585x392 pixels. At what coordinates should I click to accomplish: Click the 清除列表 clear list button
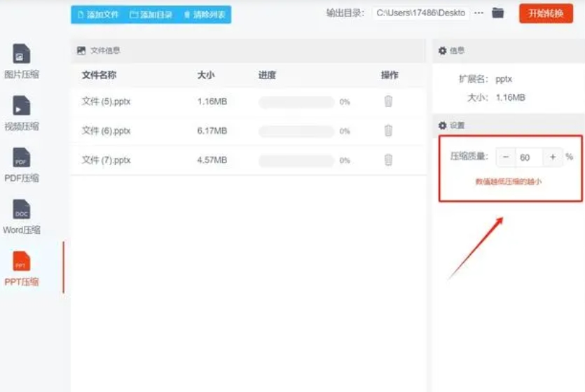click(x=205, y=15)
